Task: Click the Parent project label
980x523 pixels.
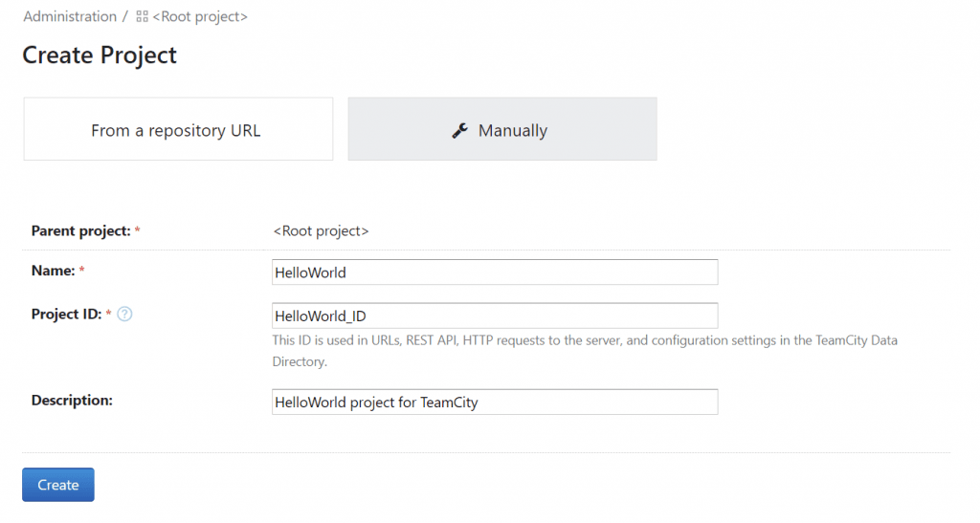Action: (80, 231)
